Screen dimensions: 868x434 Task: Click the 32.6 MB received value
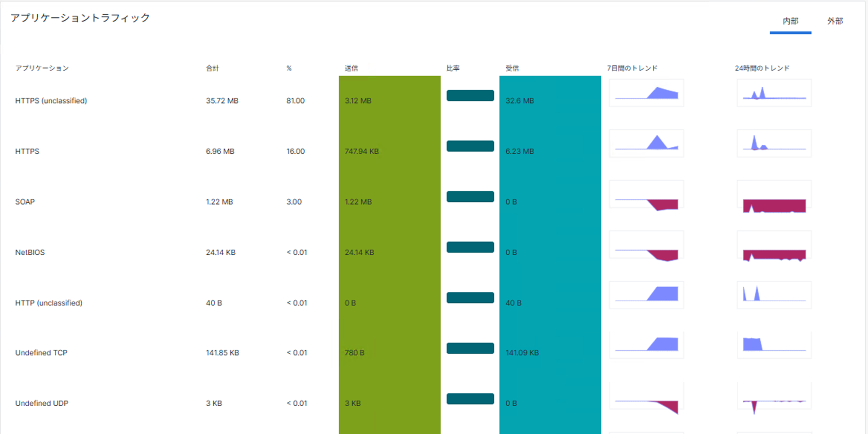tap(519, 101)
